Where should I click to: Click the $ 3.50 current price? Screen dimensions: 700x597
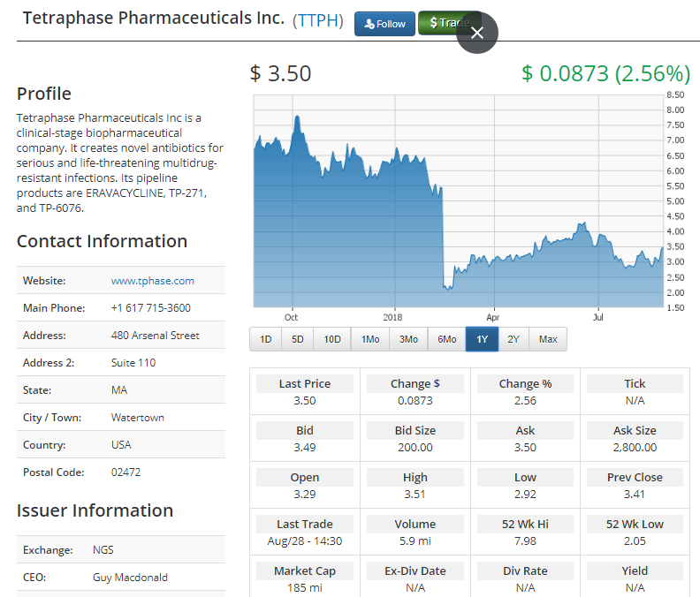point(280,73)
